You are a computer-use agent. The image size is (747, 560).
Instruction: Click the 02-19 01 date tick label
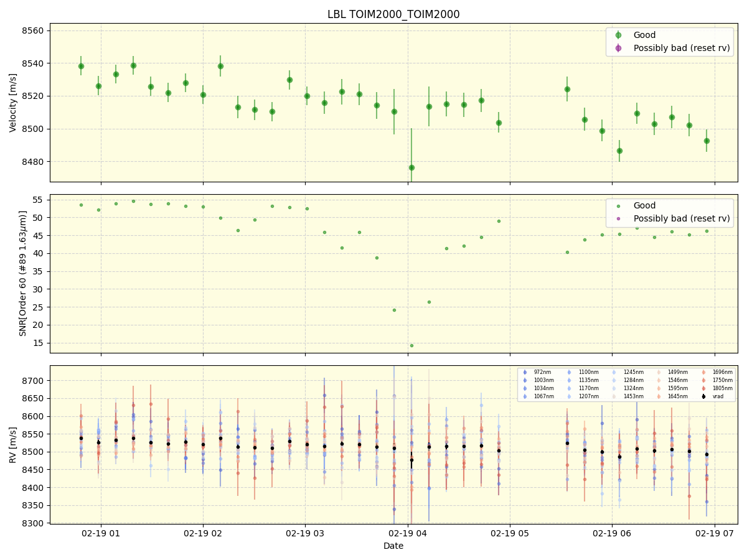(x=101, y=534)
